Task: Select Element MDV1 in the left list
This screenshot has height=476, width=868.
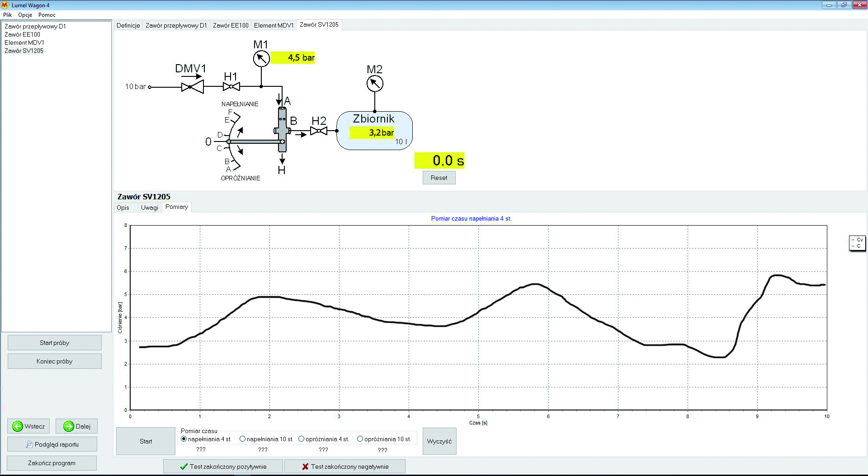Action: 24,42
